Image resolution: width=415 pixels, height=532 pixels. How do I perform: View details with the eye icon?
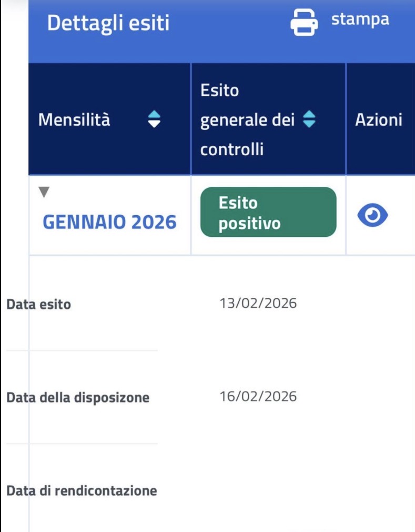point(372,215)
